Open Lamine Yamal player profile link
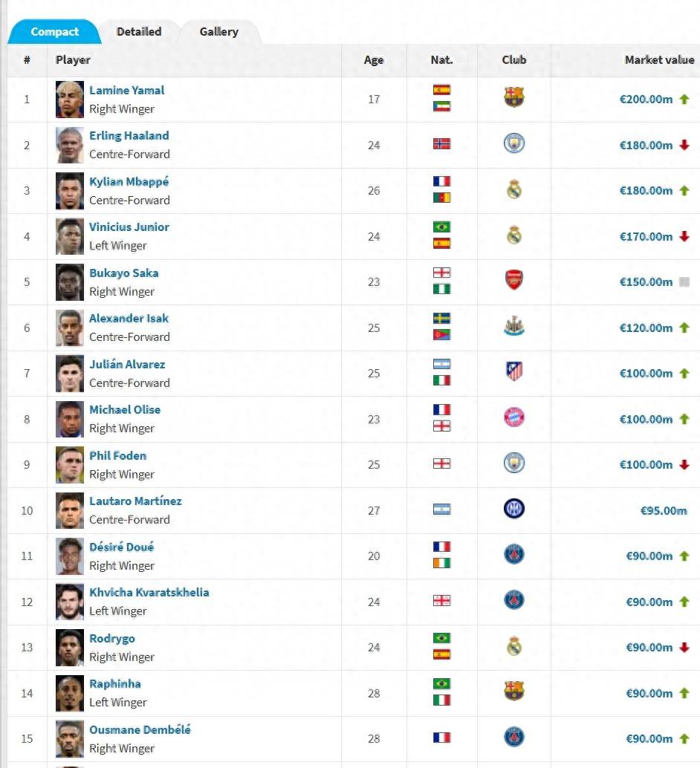This screenshot has height=768, width=700. point(126,91)
